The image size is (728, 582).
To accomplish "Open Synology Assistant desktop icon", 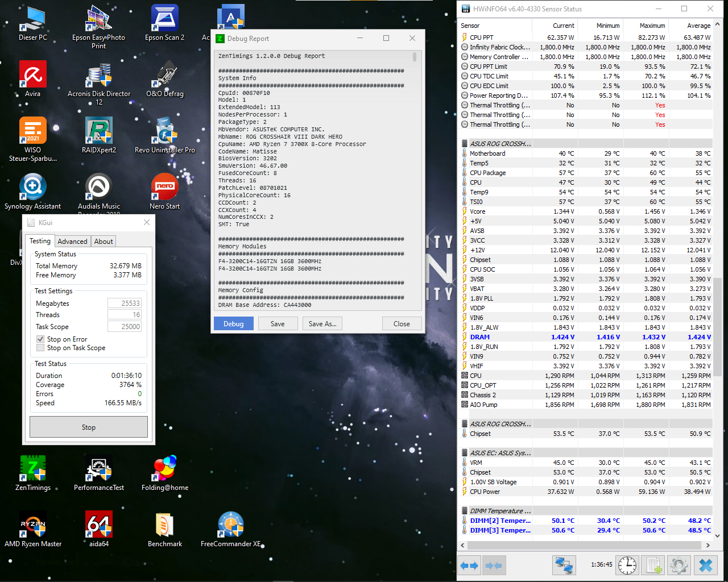I will [x=33, y=192].
